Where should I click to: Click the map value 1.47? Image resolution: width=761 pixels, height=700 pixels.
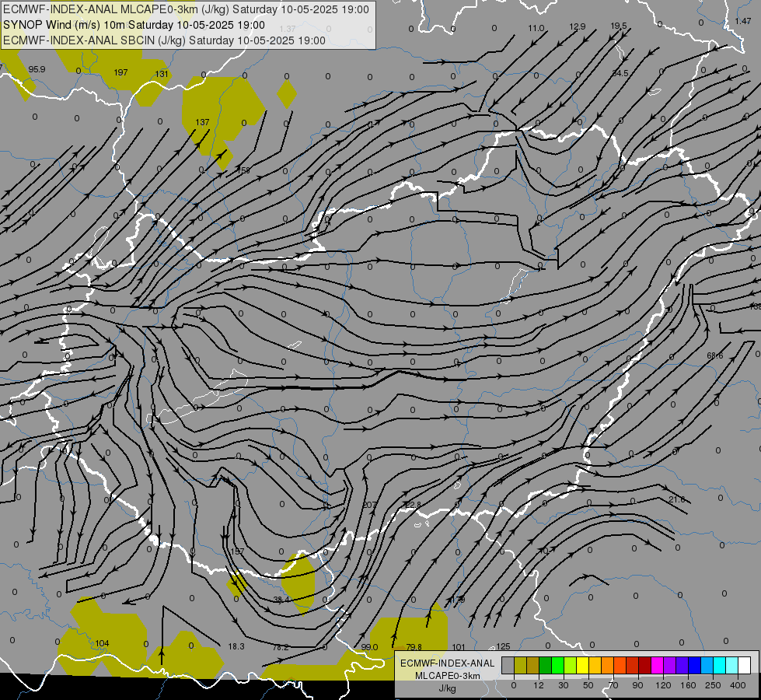tap(743, 21)
